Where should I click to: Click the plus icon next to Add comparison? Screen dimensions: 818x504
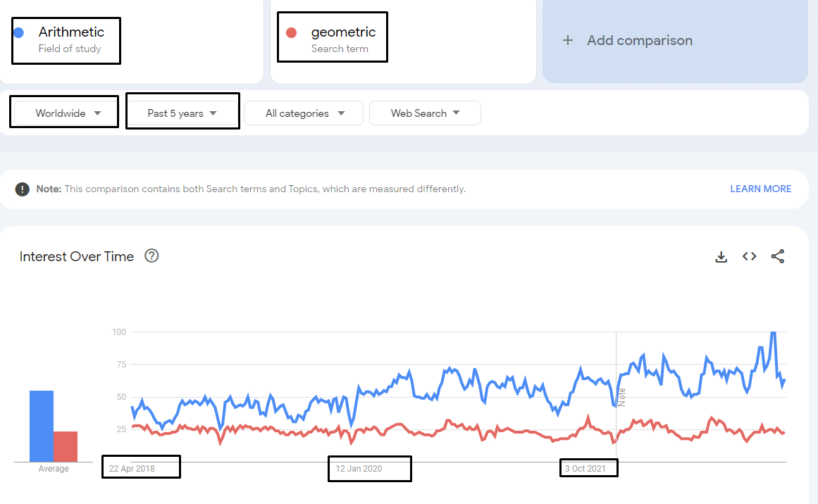(568, 40)
